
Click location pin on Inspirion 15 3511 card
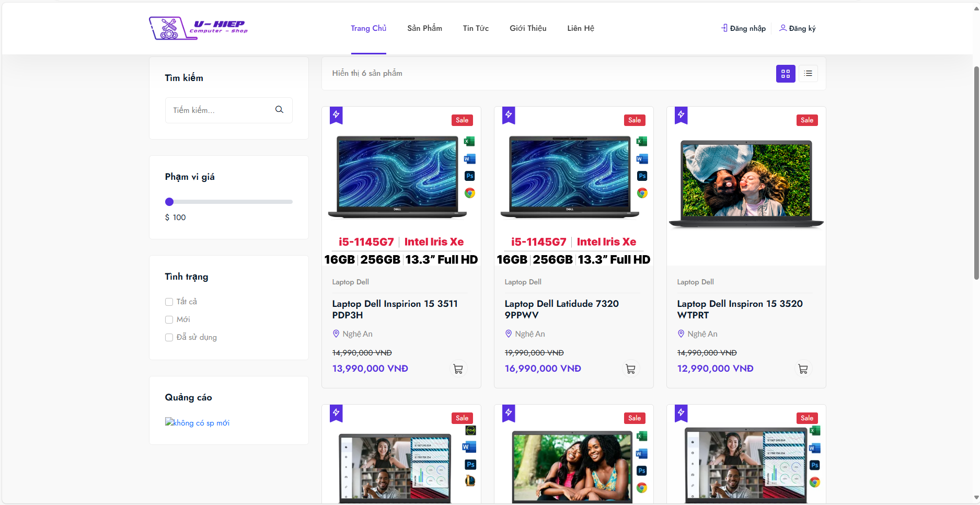point(336,334)
